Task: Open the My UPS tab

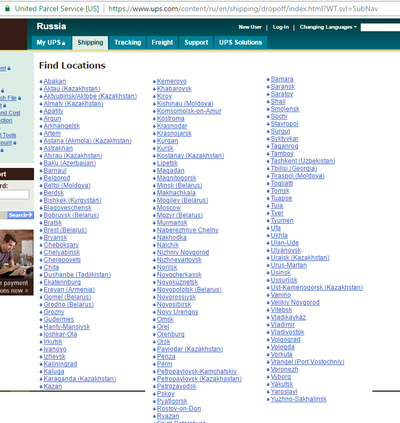Action: coord(51,43)
